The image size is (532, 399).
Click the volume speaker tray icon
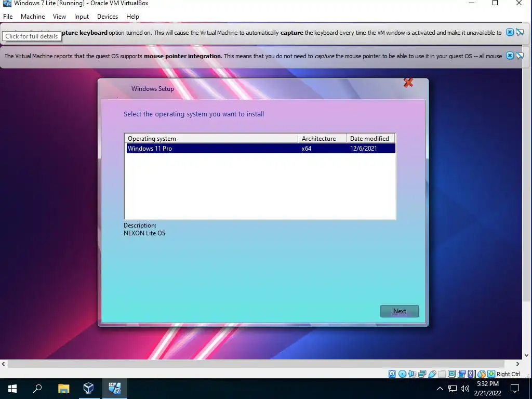[x=465, y=389]
